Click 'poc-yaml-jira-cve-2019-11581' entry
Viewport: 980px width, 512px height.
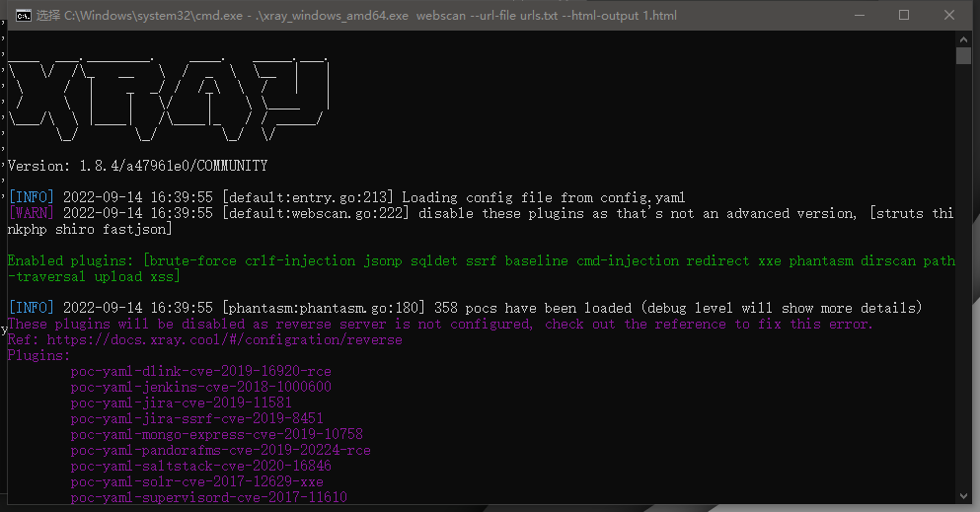pyautogui.click(x=182, y=402)
